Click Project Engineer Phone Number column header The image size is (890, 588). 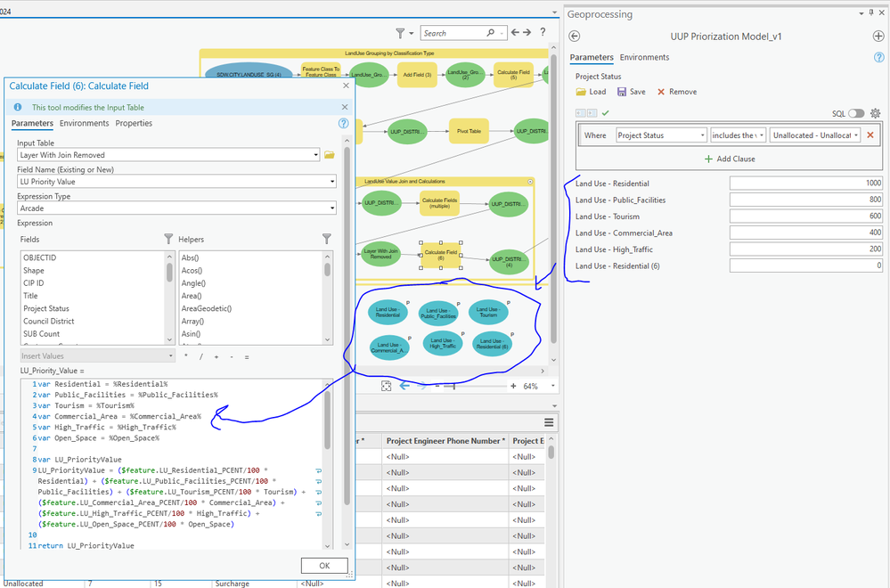point(444,440)
